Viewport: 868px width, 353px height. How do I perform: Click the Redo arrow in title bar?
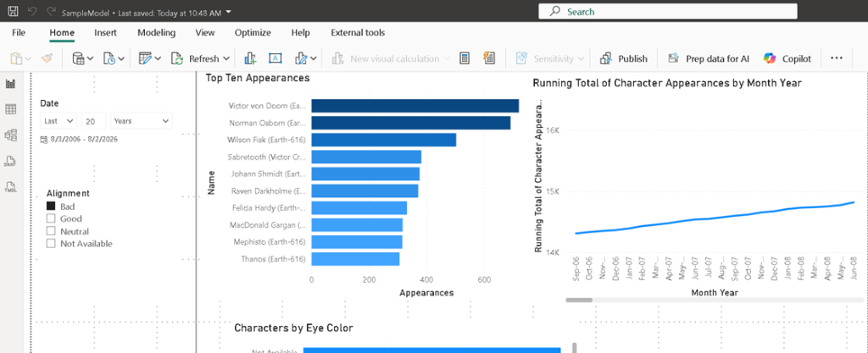coord(50,11)
